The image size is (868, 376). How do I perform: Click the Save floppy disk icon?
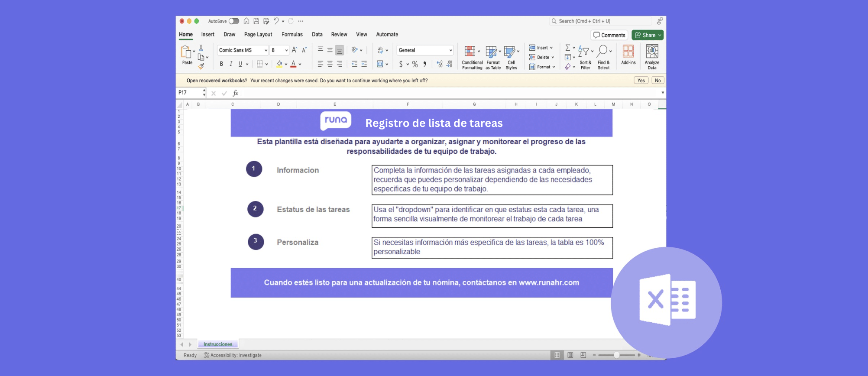(256, 21)
